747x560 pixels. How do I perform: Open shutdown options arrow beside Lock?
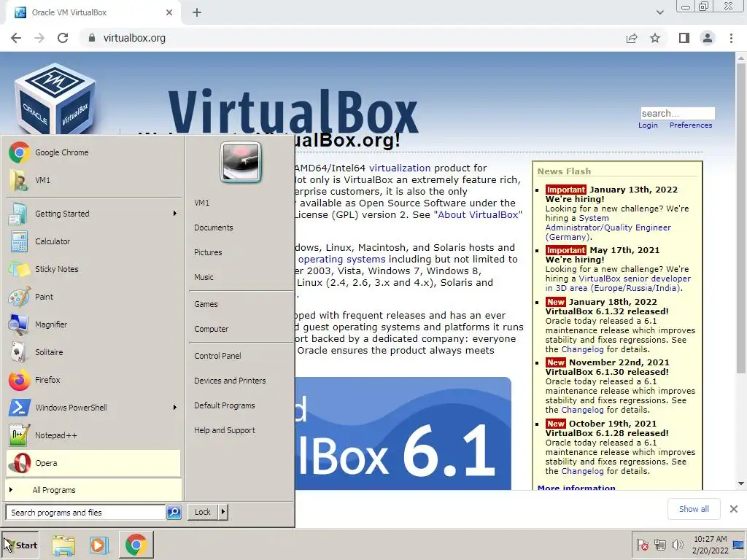pos(223,512)
